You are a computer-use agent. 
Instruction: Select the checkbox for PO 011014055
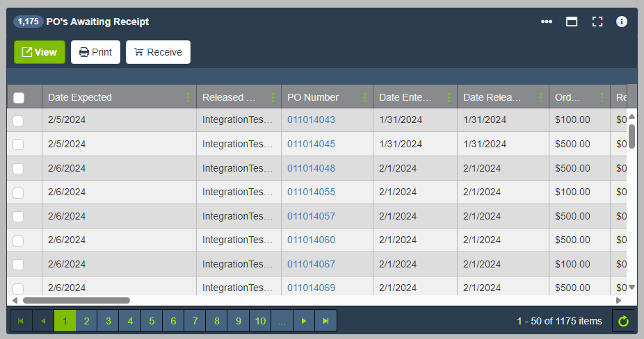click(x=18, y=192)
